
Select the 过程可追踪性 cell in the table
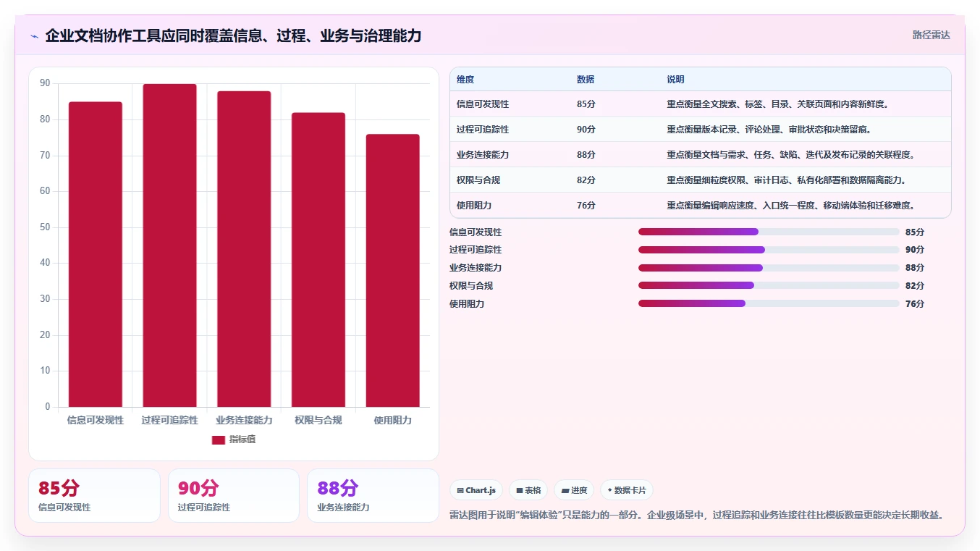point(483,130)
